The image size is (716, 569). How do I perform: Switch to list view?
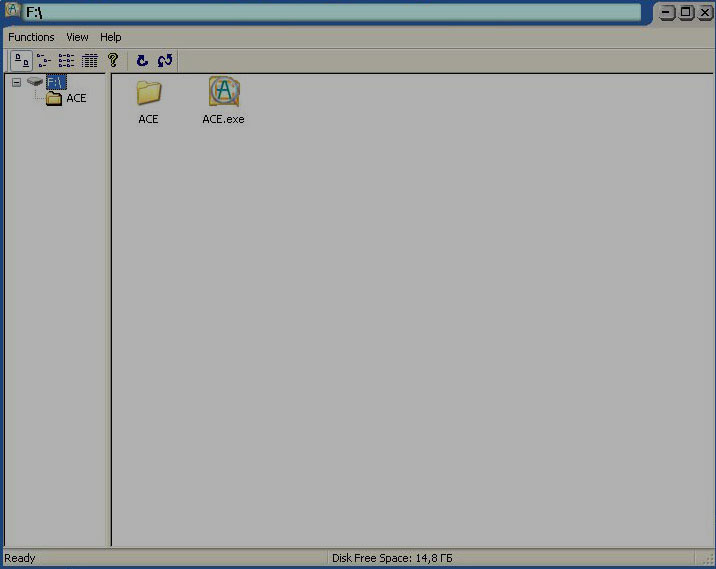tap(66, 61)
